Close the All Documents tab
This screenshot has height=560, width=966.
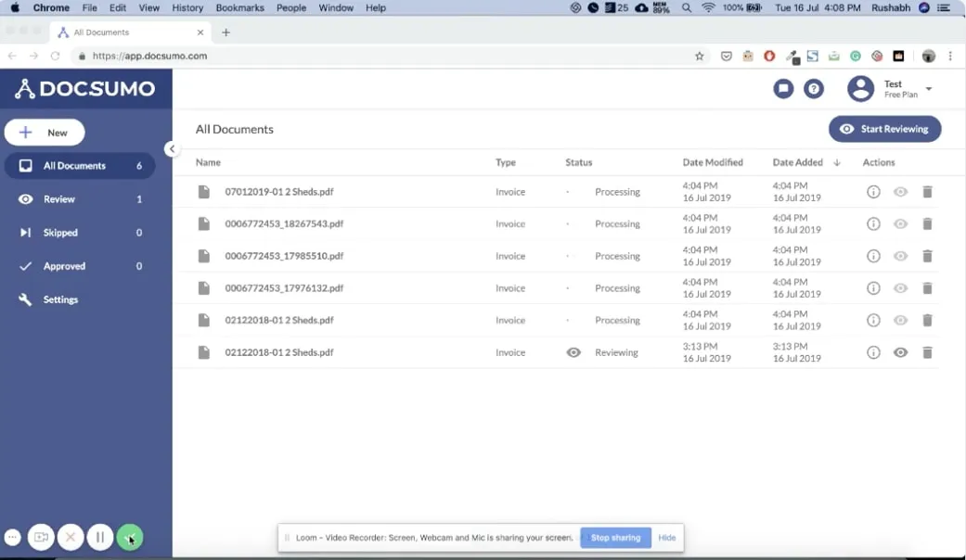tap(200, 32)
